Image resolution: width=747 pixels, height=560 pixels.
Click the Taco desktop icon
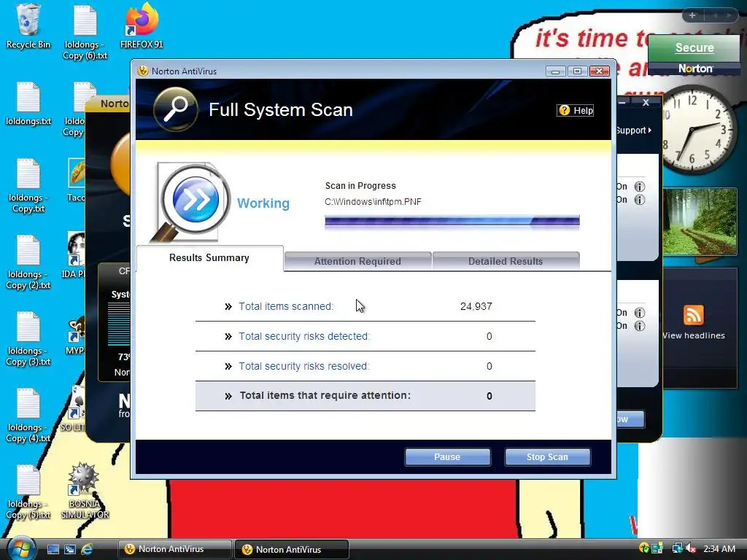point(77,180)
